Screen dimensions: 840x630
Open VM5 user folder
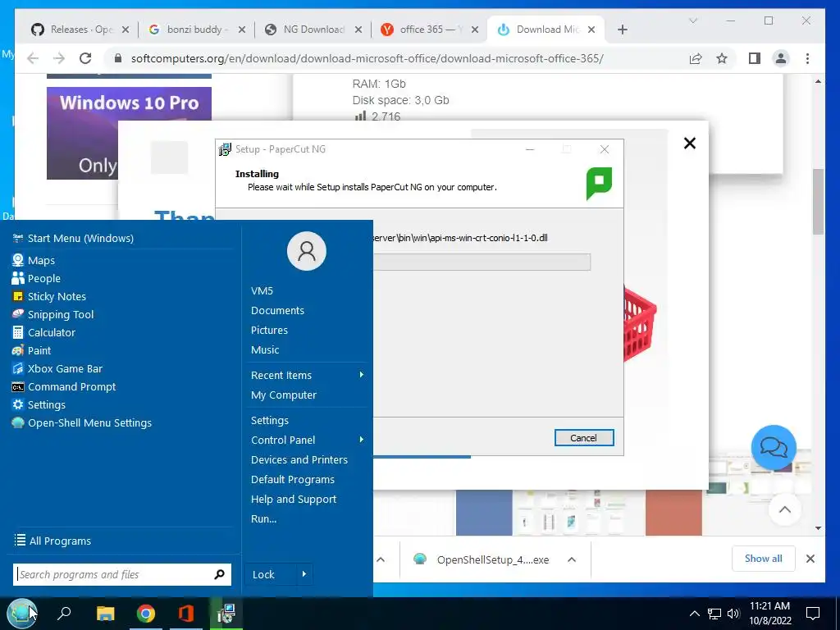click(x=262, y=291)
